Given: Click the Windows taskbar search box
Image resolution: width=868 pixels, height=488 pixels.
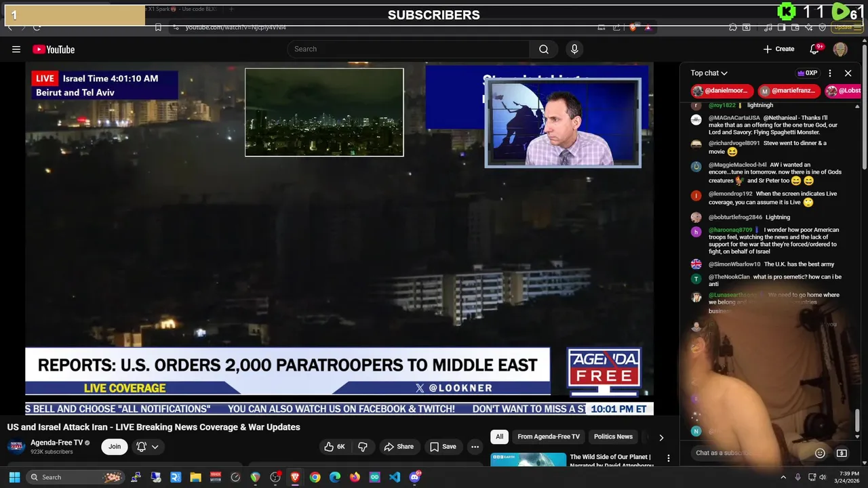Looking at the screenshot, I should tap(75, 477).
